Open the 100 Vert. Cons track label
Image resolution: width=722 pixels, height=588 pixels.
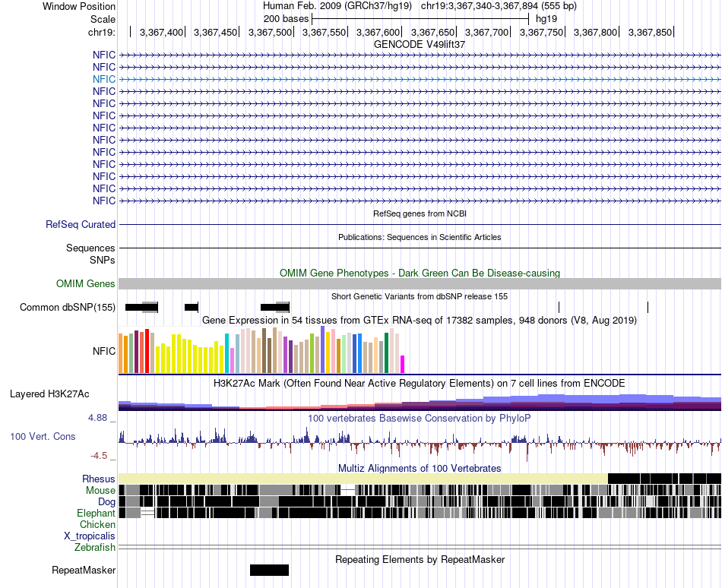tap(43, 436)
